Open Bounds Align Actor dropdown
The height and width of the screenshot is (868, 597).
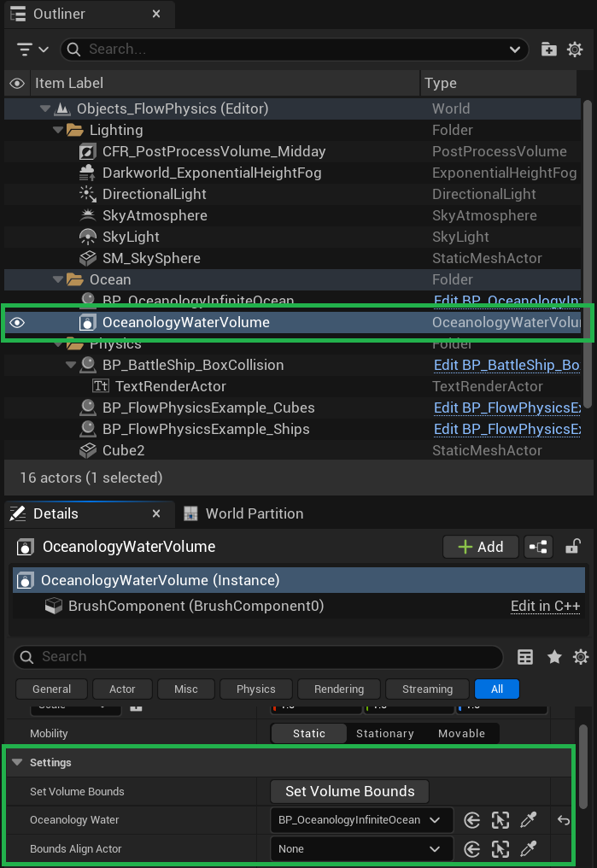coord(362,848)
